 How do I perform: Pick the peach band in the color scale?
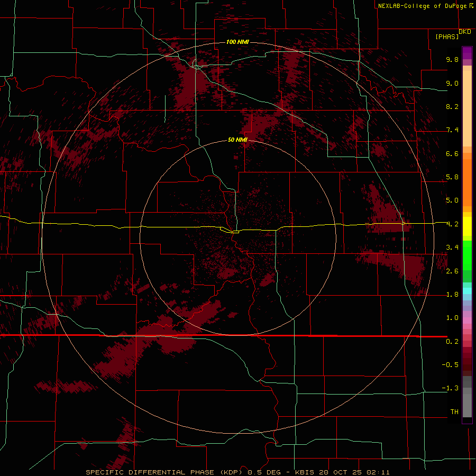467,109
